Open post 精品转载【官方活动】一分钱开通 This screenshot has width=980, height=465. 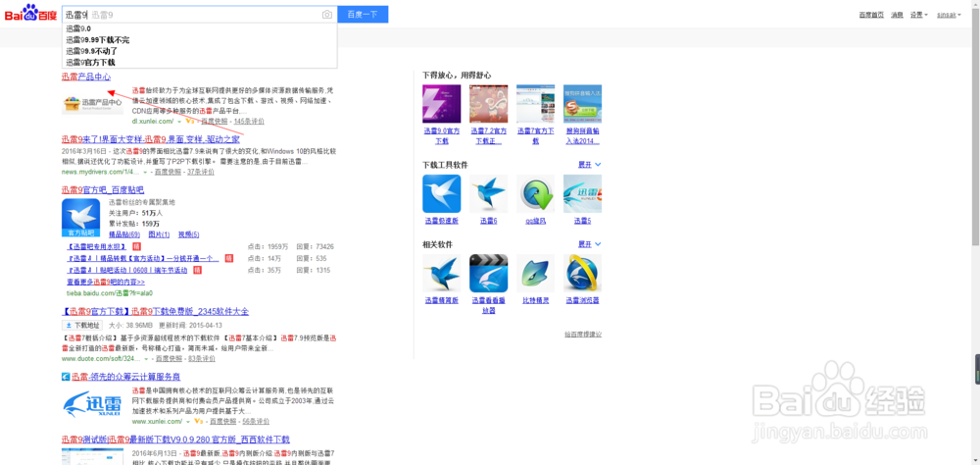(142, 258)
